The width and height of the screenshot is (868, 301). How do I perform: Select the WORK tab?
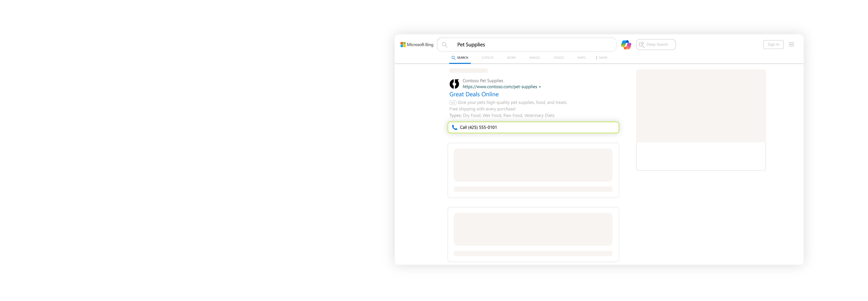(x=511, y=58)
